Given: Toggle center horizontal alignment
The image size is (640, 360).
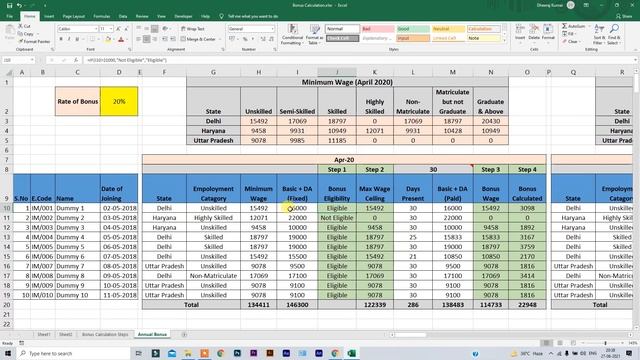Looking at the screenshot, I should [x=147, y=39].
